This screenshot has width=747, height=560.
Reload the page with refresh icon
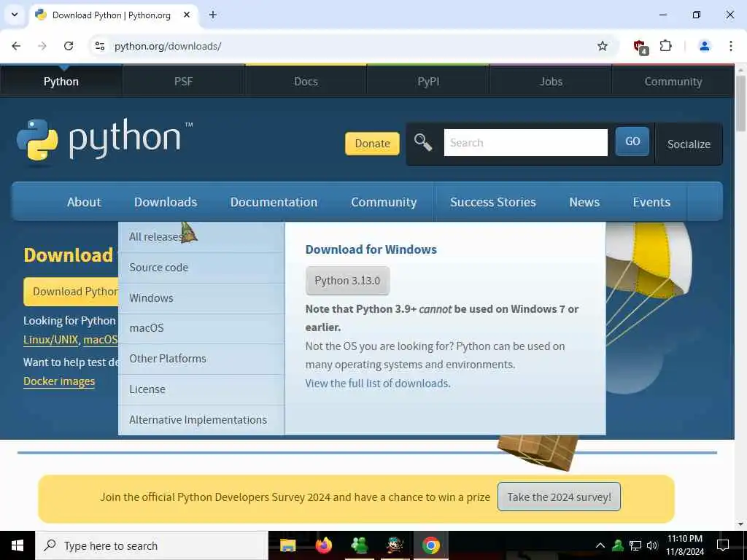click(69, 46)
